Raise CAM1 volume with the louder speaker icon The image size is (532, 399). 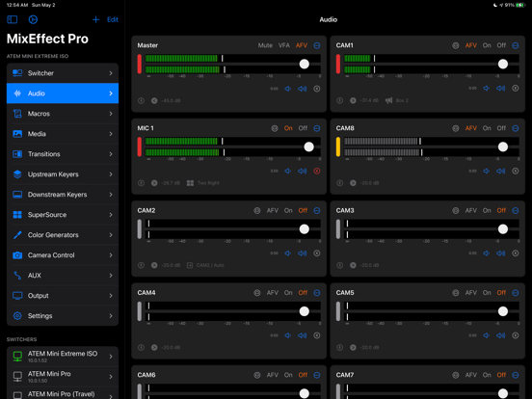(500, 89)
